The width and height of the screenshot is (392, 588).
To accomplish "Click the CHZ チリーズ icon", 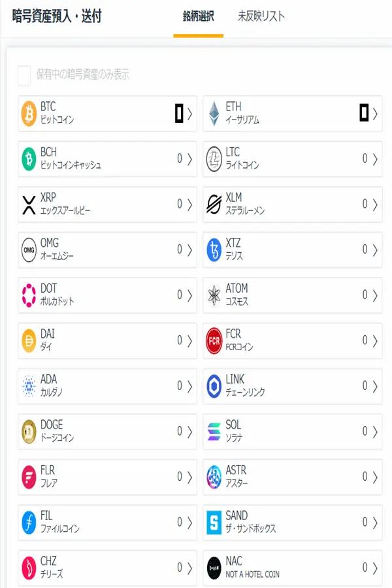I will click(x=29, y=568).
